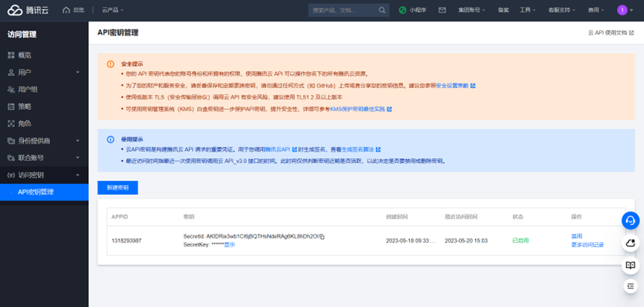
Task: Expand the 用户 sidebar section
Action: point(44,72)
